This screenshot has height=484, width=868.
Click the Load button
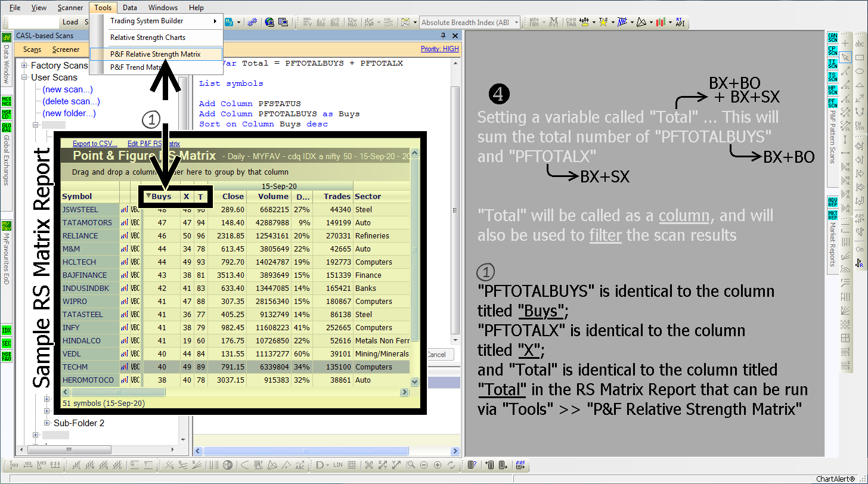click(x=70, y=22)
